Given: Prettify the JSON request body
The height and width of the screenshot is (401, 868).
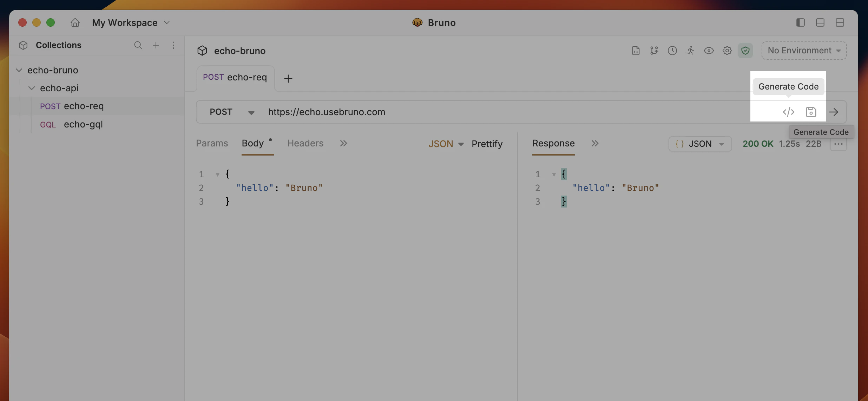Looking at the screenshot, I should [x=487, y=144].
